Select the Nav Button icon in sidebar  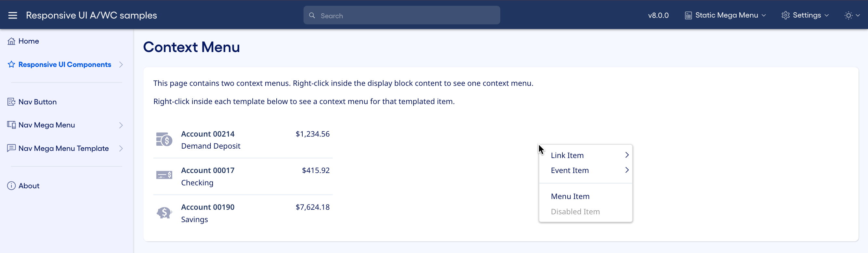coord(11,101)
